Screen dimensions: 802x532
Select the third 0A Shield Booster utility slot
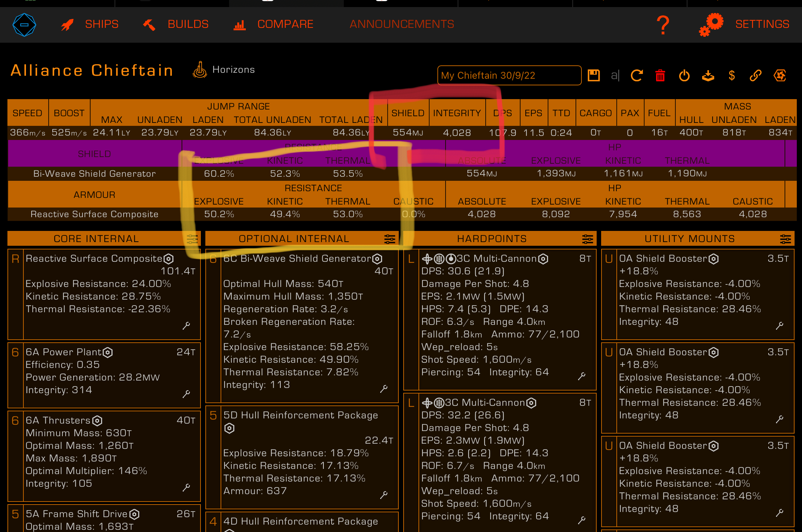[698, 482]
